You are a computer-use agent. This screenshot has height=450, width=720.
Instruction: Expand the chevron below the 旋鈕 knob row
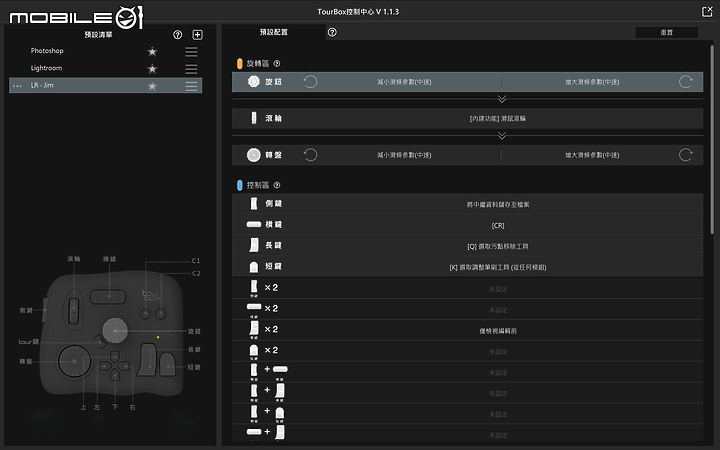pyautogui.click(x=502, y=99)
